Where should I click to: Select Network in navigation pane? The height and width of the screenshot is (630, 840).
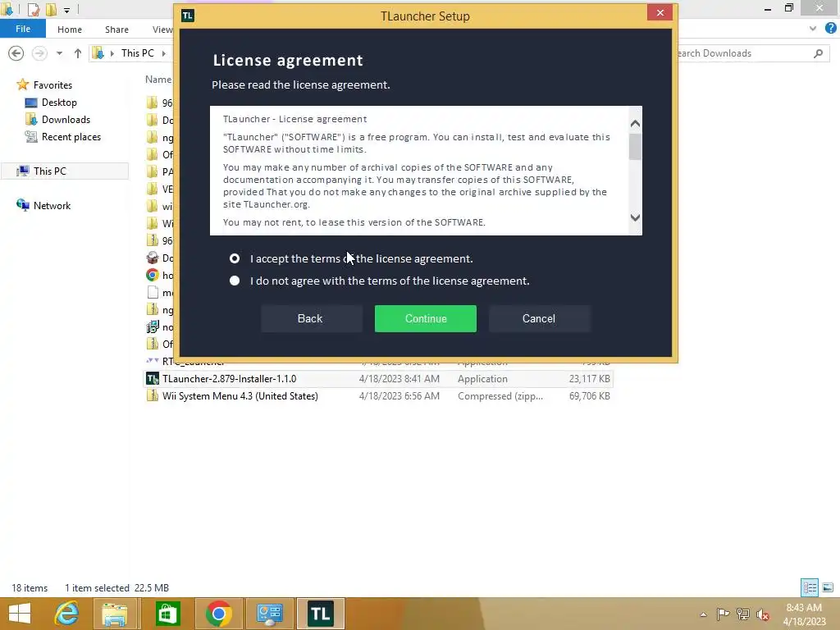pyautogui.click(x=52, y=206)
